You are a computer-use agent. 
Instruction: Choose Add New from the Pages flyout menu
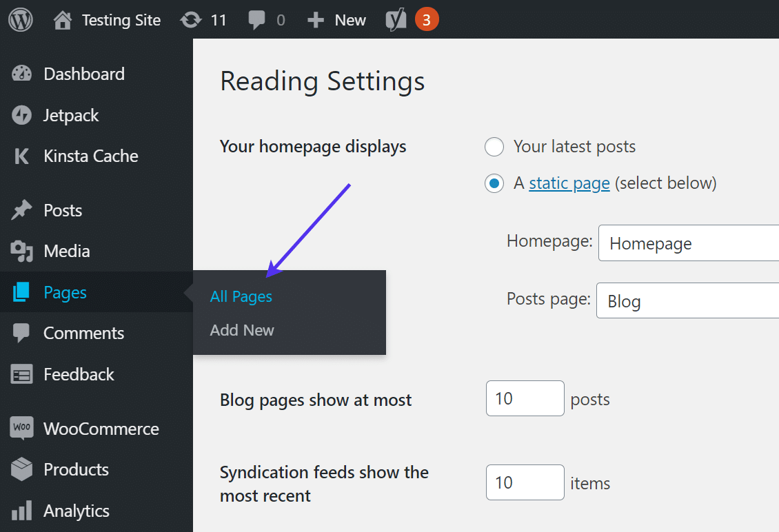click(x=241, y=330)
